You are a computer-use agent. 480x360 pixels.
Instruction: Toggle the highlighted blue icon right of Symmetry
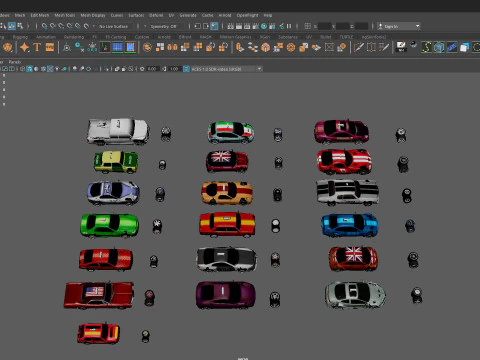(x=214, y=26)
